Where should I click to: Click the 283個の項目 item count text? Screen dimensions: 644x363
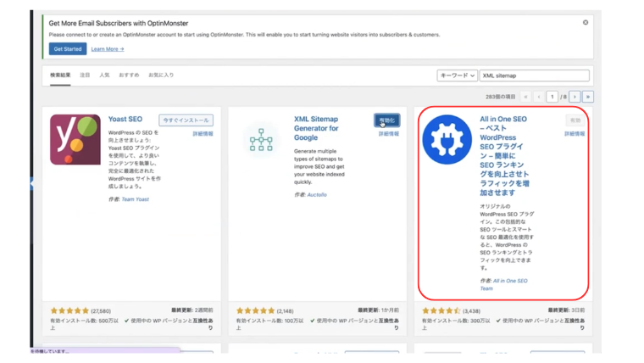pos(500,97)
